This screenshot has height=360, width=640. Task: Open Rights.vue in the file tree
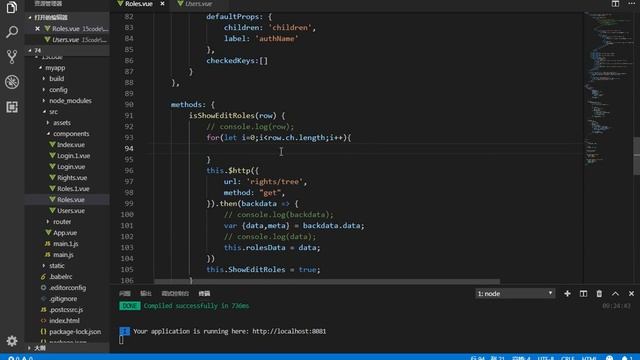tap(72, 178)
